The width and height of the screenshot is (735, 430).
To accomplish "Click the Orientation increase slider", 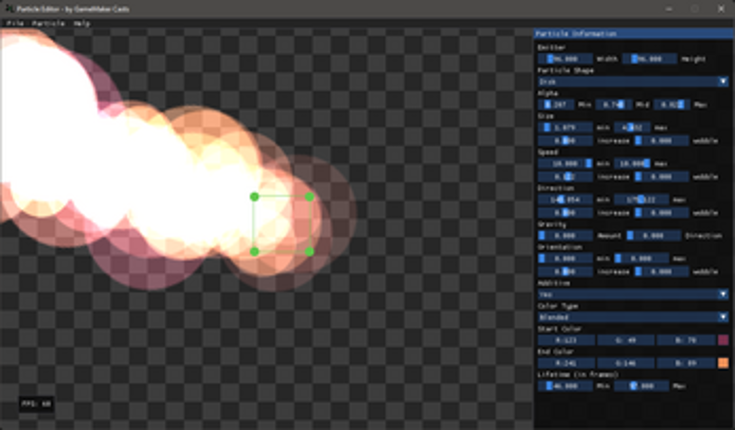I will tap(565, 272).
